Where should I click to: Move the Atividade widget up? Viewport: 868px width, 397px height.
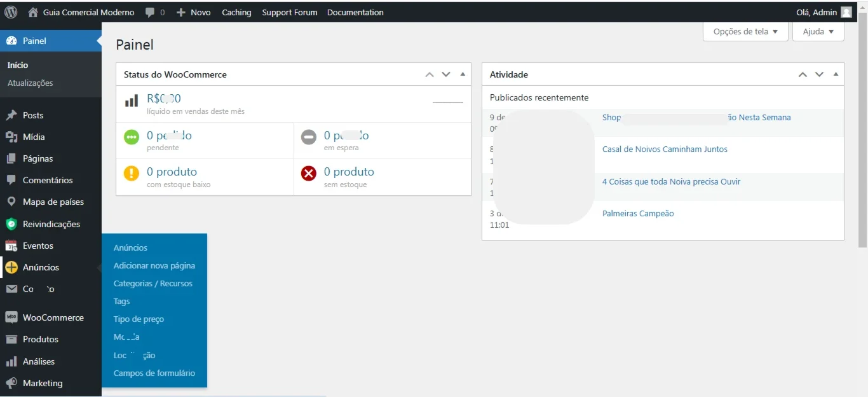pos(803,74)
